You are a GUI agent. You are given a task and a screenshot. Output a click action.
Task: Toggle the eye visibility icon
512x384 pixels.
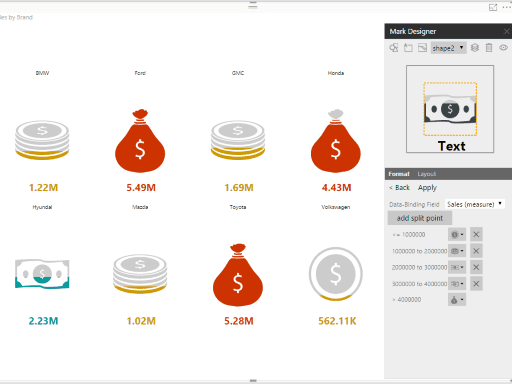[x=503, y=48]
